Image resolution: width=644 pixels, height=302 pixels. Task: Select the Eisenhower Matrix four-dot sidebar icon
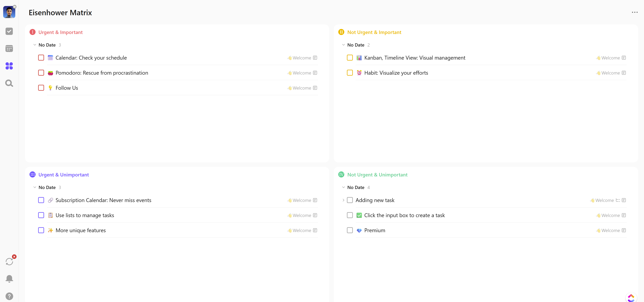pos(9,66)
